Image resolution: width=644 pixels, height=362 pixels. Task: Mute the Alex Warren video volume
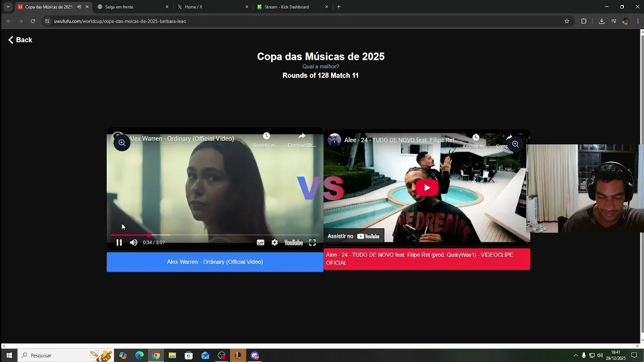[x=133, y=242]
